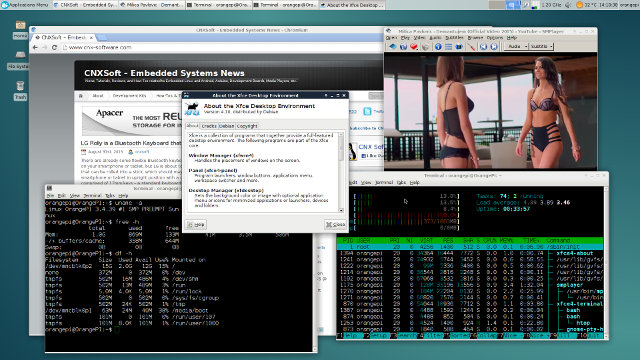Viewport: 640px width, 360px height.
Task: Open Development Kits in CNXSoft navigation
Action: 129,96
